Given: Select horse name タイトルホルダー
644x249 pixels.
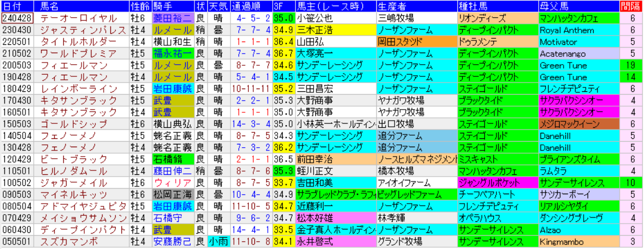Looking at the screenshot, I should coord(78,42).
